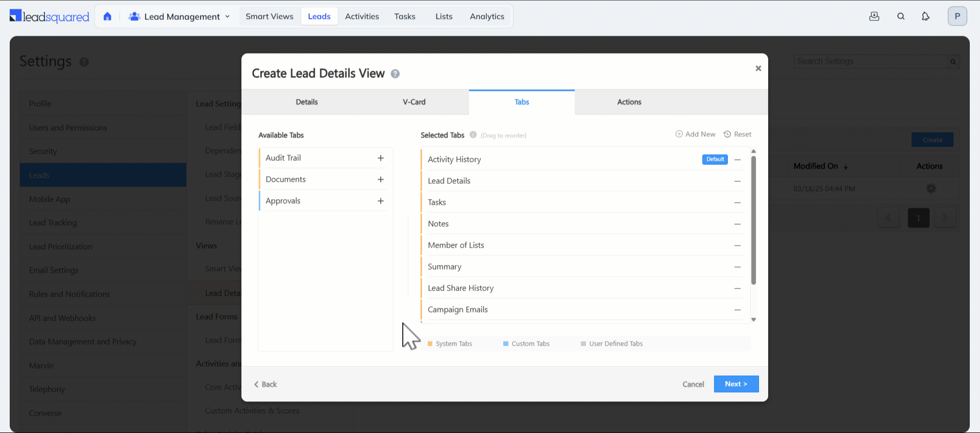
Task: Select Lead Share History row
Action: [x=581, y=288]
